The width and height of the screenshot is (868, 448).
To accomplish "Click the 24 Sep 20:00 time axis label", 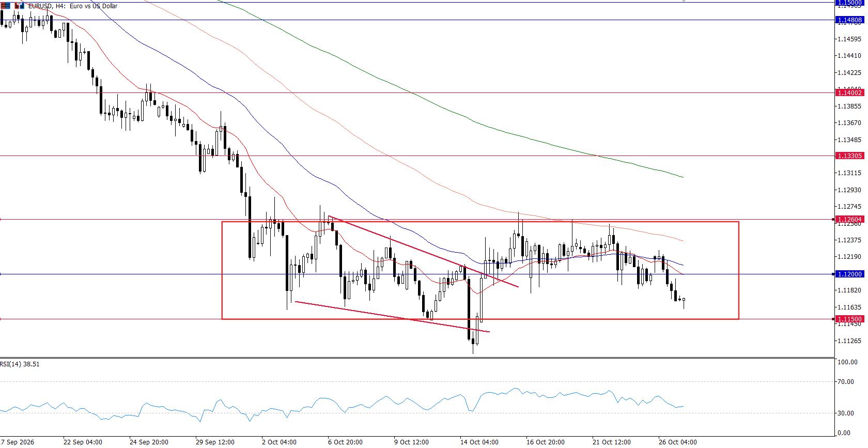I will [149, 442].
